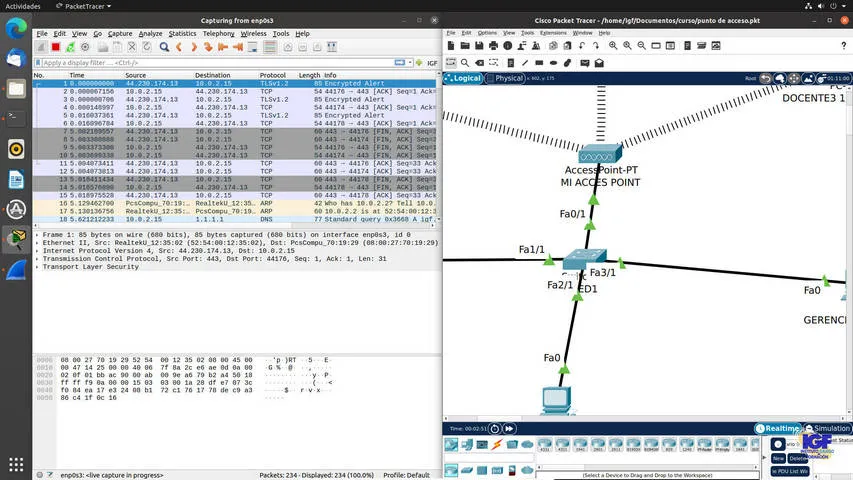Select packet 16 ARP Who has row
Screen dimensions: 853x480
click(x=235, y=203)
